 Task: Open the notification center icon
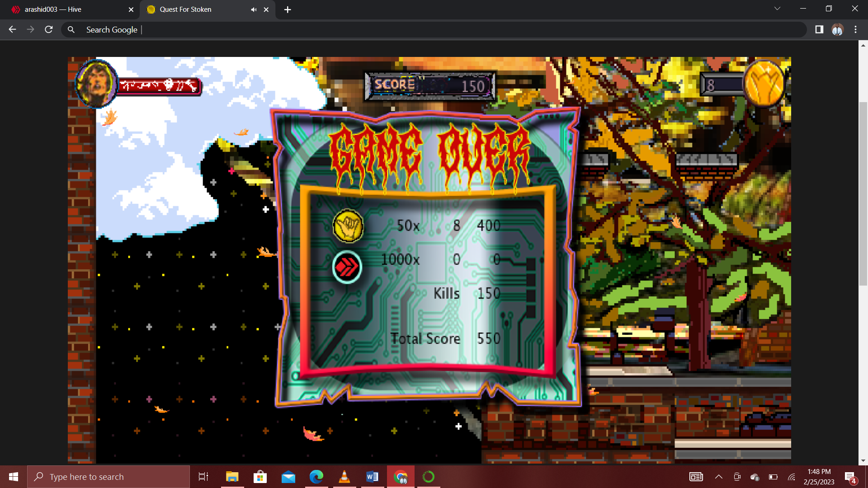850,477
